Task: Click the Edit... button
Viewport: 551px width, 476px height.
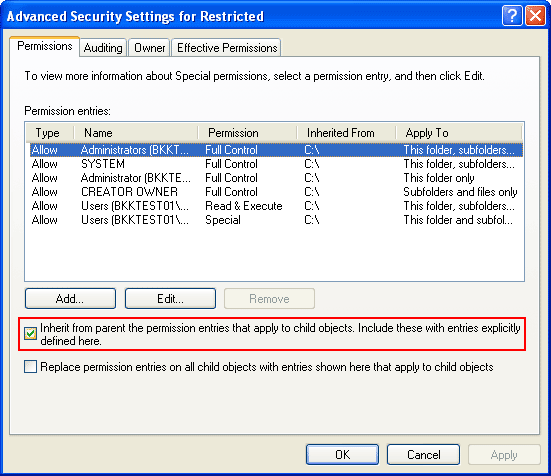Action: pyautogui.click(x=170, y=299)
